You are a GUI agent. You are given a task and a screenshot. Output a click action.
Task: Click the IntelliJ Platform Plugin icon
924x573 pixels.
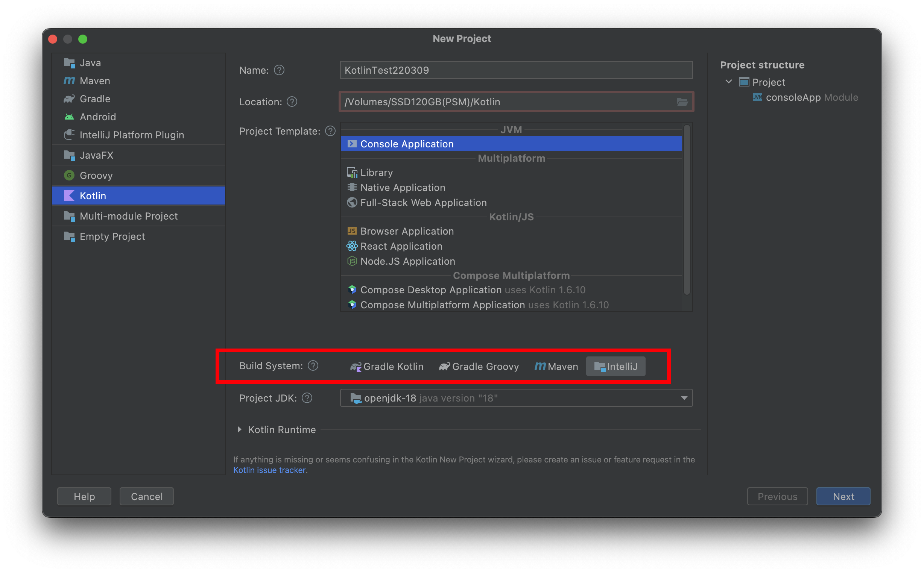(69, 135)
